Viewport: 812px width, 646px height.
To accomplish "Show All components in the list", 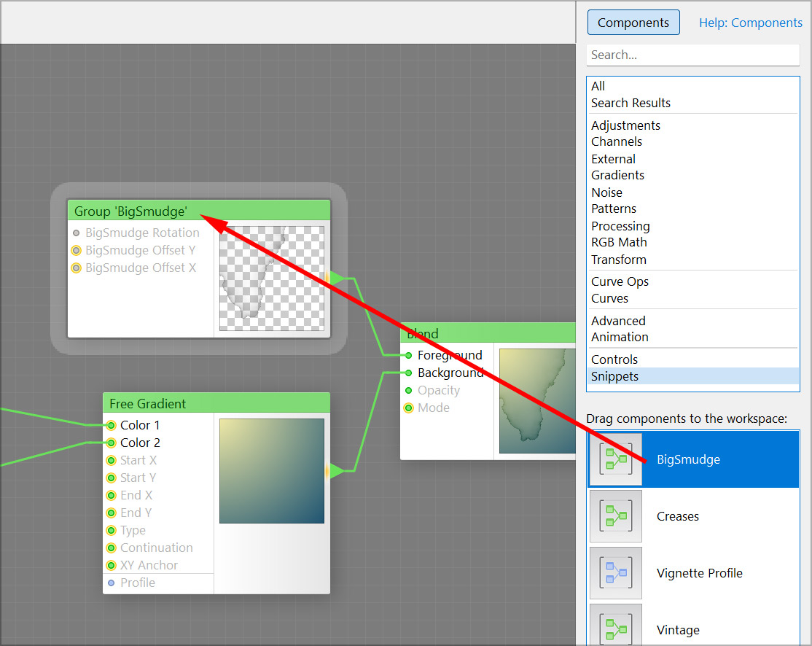I will click(x=598, y=86).
